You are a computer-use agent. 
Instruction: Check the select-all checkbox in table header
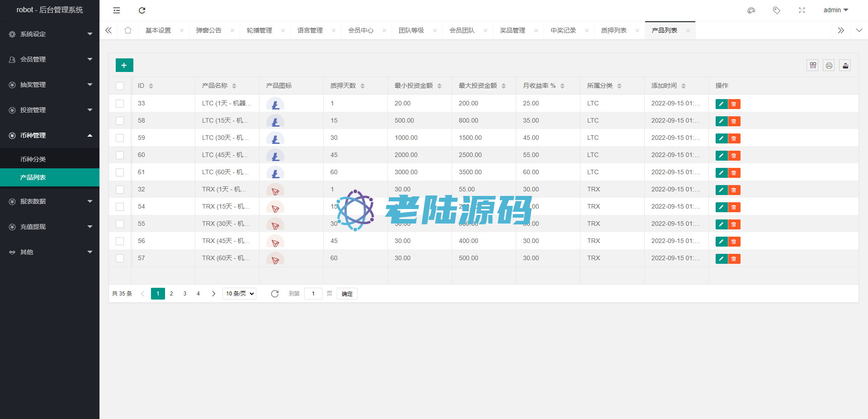pyautogui.click(x=120, y=86)
